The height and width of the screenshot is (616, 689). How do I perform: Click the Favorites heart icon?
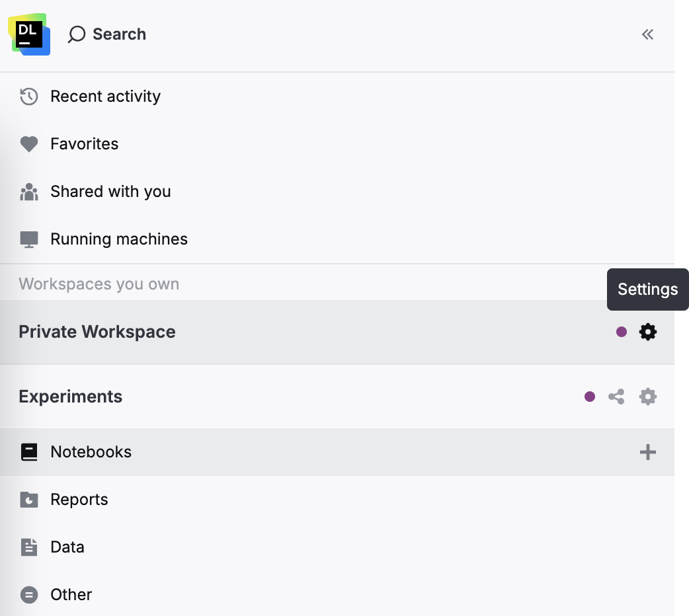tap(29, 143)
